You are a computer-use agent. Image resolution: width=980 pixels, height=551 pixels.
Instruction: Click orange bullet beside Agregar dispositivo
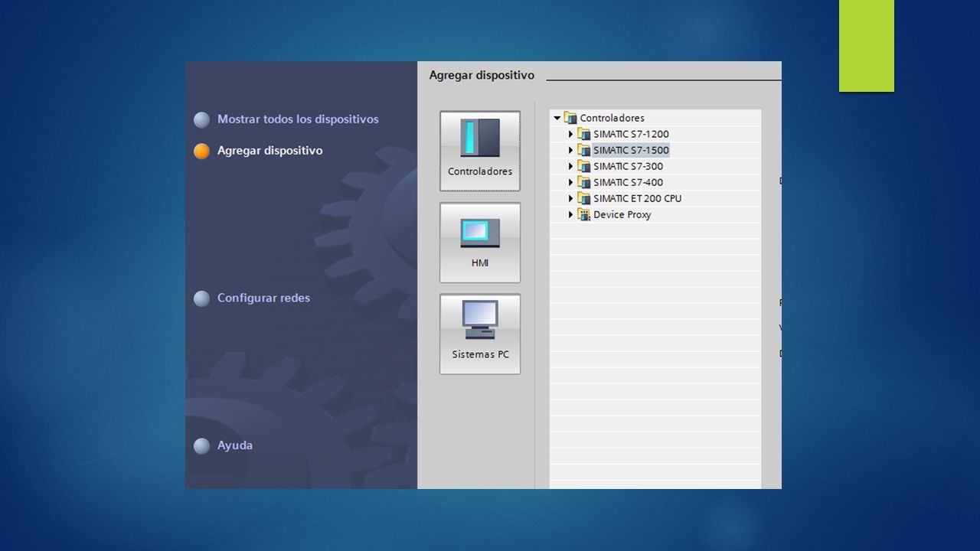[201, 152]
